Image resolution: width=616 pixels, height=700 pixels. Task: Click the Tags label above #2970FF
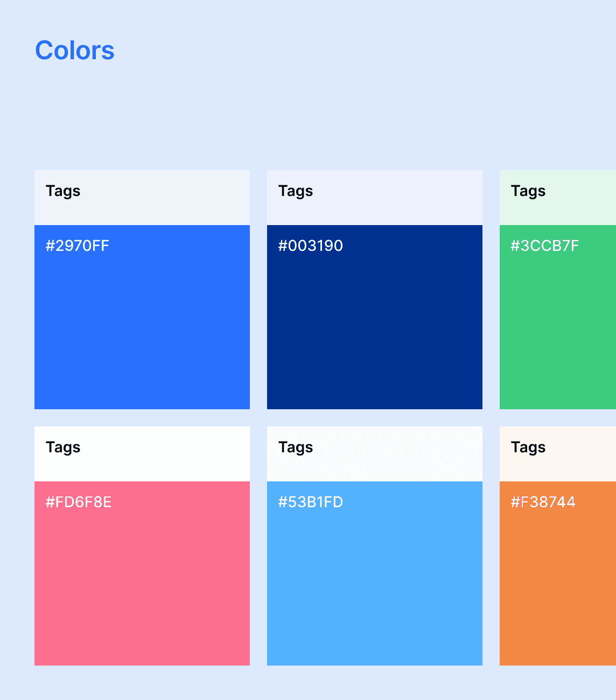(x=63, y=192)
